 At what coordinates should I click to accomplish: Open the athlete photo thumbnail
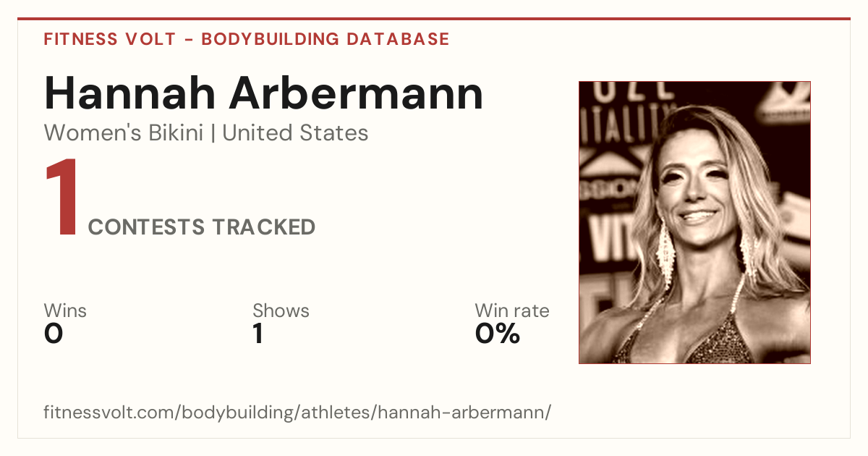point(694,222)
